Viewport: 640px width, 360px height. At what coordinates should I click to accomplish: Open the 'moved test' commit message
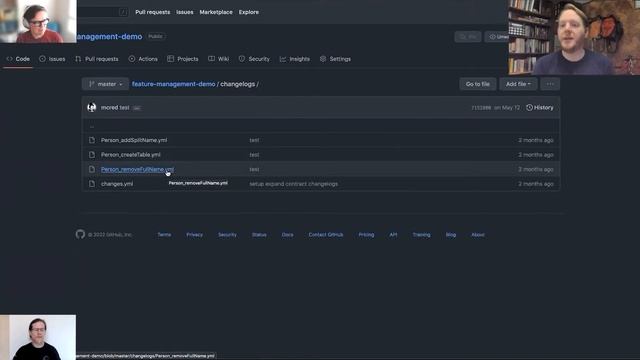click(x=115, y=108)
